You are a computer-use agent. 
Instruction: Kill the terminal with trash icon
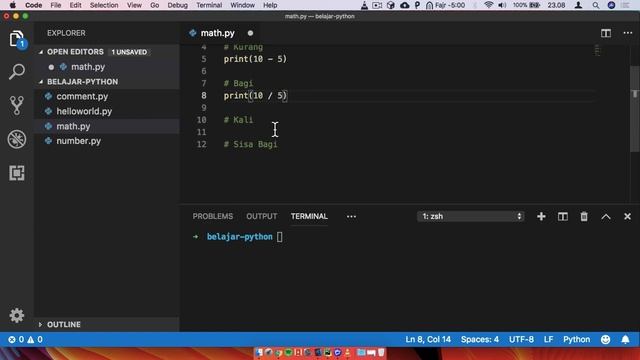(584, 216)
